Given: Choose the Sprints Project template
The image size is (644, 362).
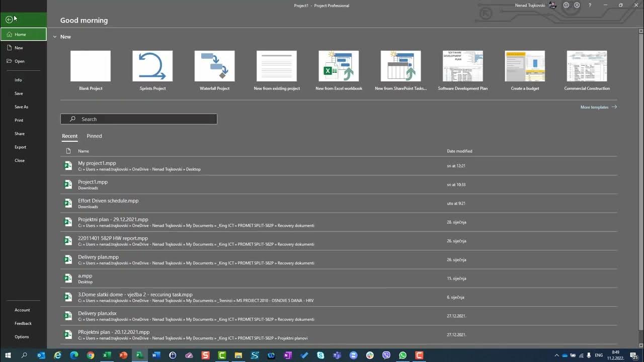Looking at the screenshot, I should point(152,70).
